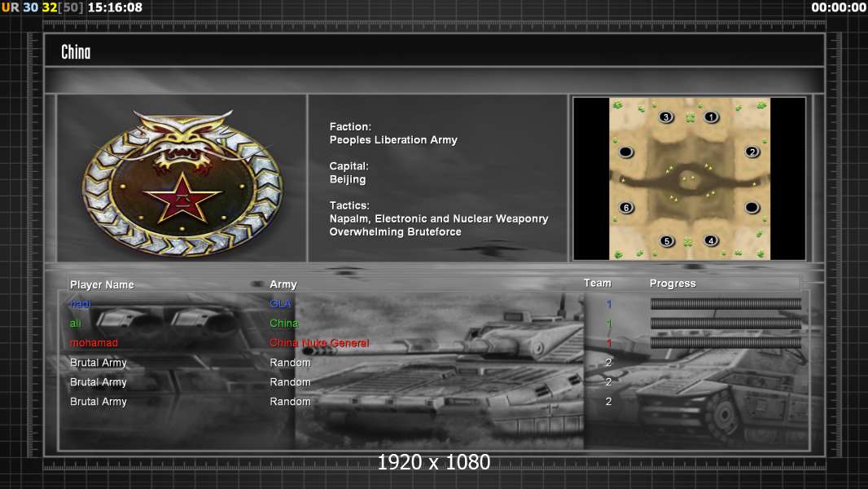
Task: Select player name mohamad
Action: coord(94,343)
